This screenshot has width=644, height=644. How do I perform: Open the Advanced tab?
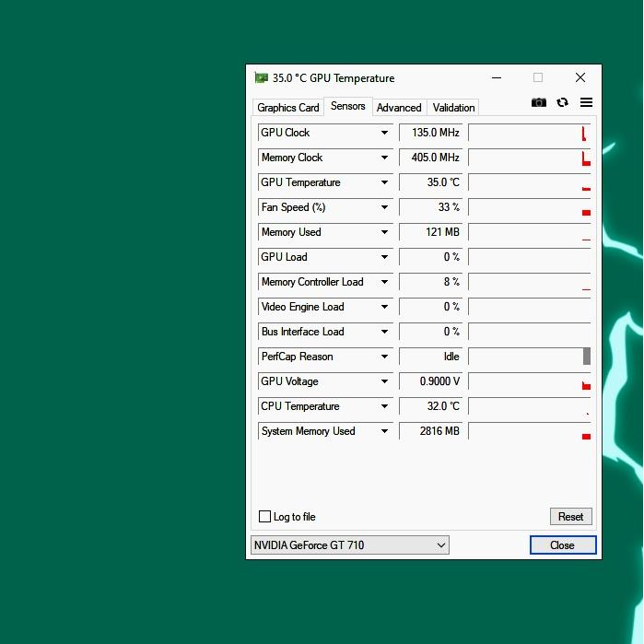pyautogui.click(x=399, y=108)
